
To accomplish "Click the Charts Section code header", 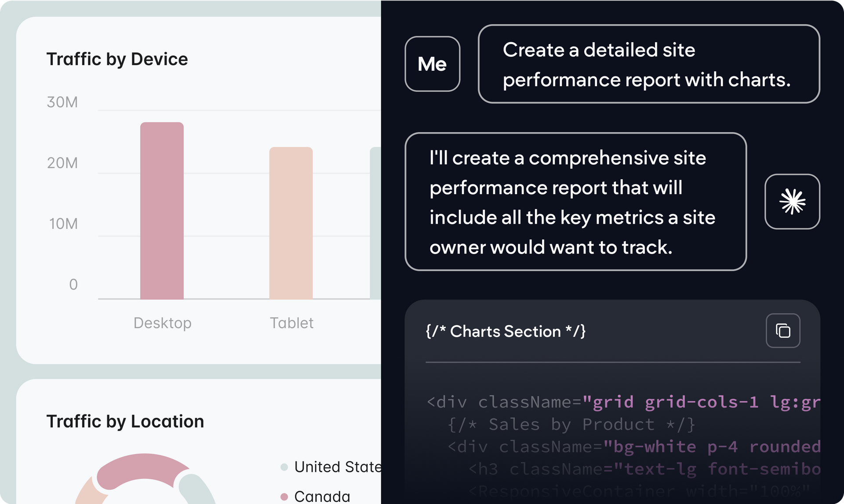I will pos(506,331).
